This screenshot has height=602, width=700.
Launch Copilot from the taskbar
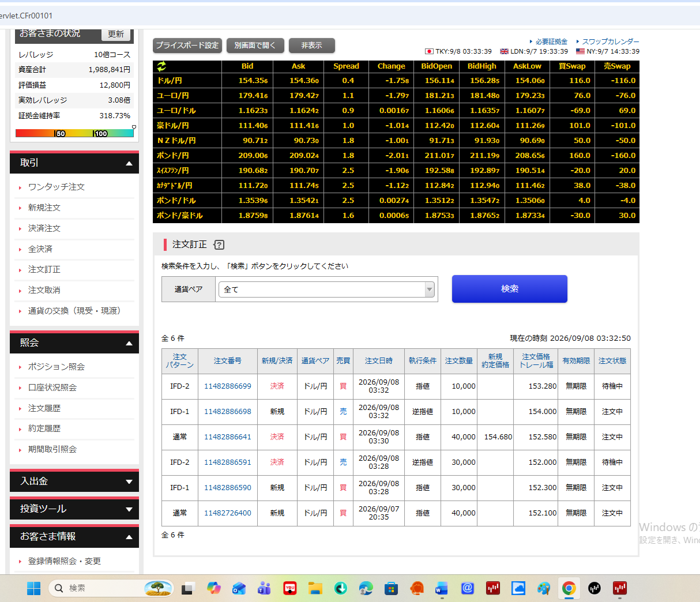[x=214, y=588]
